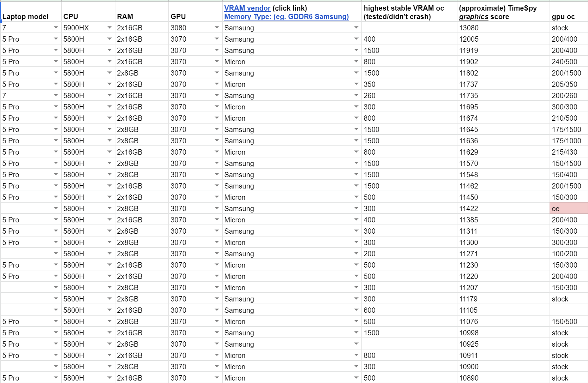Open the GPU dropdown on the 11735 score row
588x383 pixels.
216,96
